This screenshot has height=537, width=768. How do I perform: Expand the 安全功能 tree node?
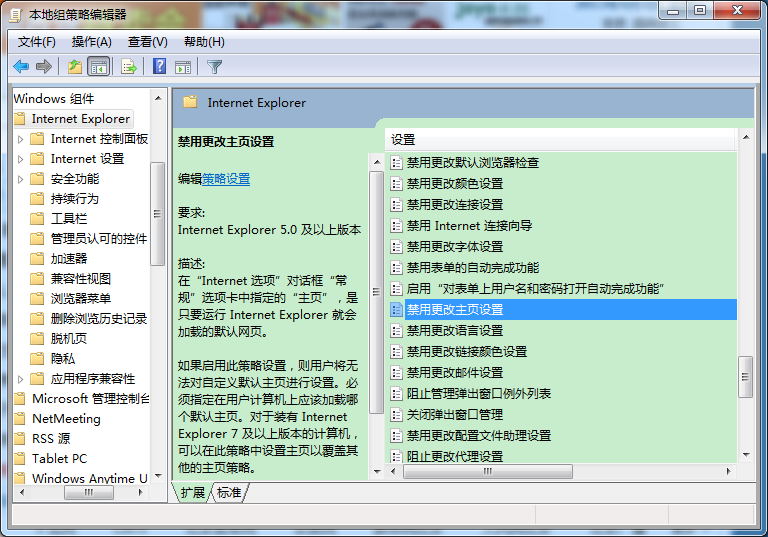(20, 179)
